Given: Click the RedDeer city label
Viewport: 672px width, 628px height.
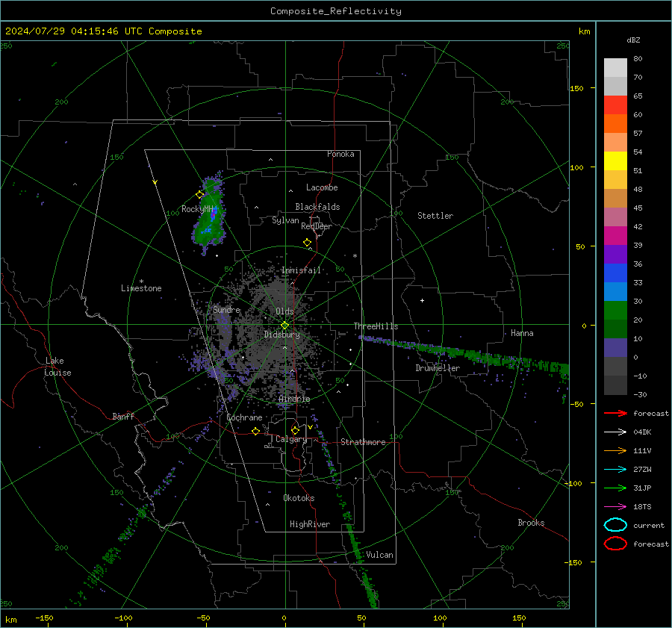Looking at the screenshot, I should tap(317, 226).
